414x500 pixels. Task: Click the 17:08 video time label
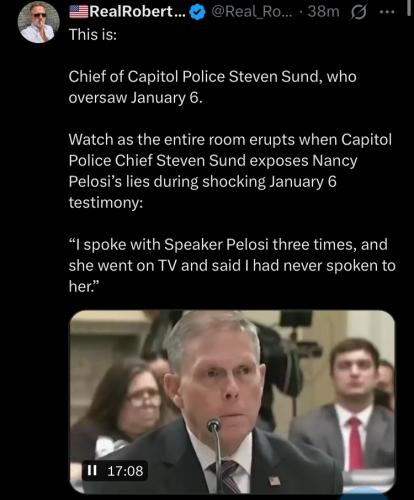click(x=125, y=471)
